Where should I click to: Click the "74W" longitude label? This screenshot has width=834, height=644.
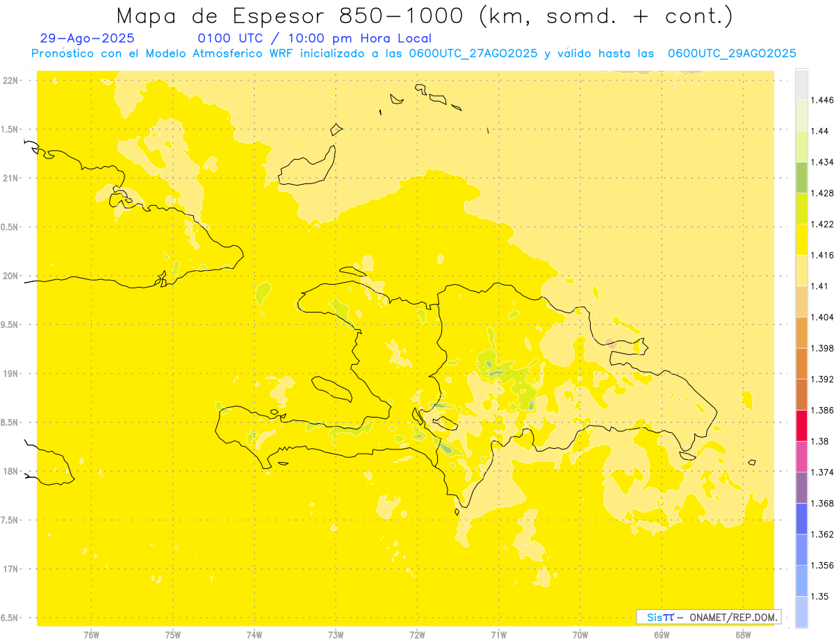click(x=254, y=635)
